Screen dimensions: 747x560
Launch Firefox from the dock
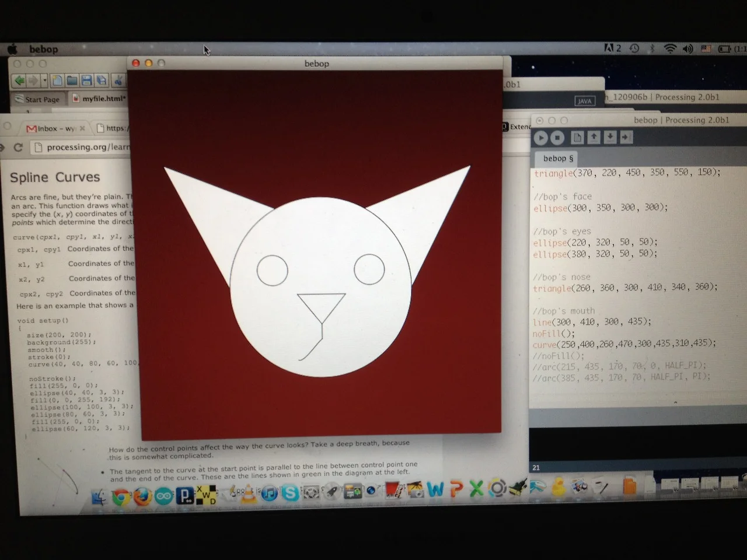pyautogui.click(x=142, y=496)
